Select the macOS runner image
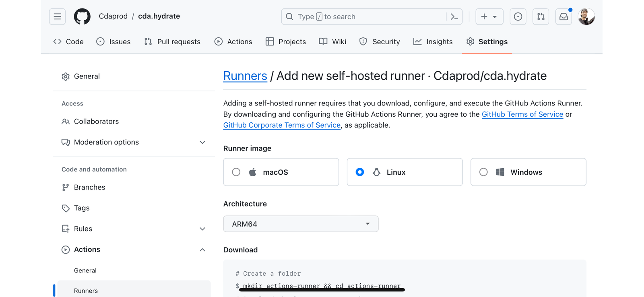The height and width of the screenshot is (297, 644). coord(236,172)
